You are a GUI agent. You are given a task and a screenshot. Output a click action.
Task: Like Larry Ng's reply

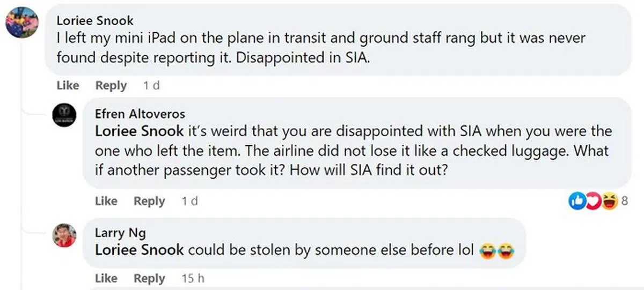coord(106,279)
